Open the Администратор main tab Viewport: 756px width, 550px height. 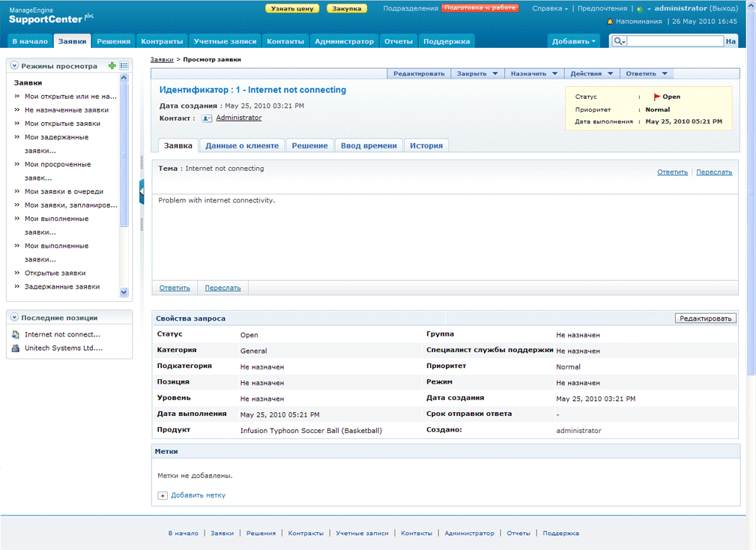coord(344,41)
